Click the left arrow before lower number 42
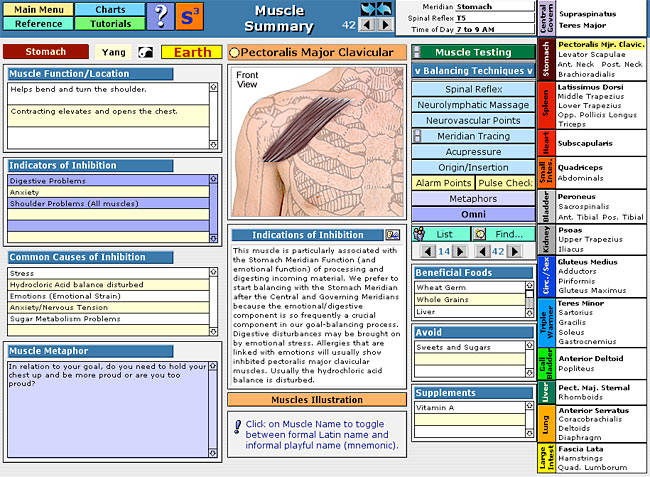This screenshot has width=650, height=477. (482, 251)
